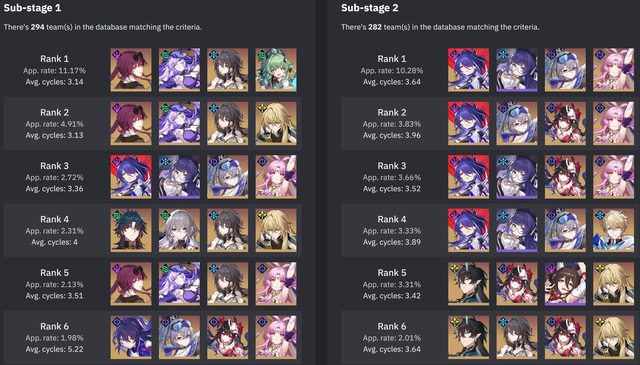640x365 pixels.
Task: Select the Black Swan portrait in Sub-stage 1 Rank 5
Action: [x=179, y=284]
